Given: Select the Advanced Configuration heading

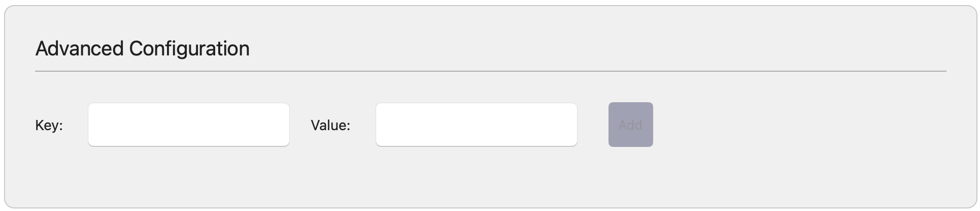Looking at the screenshot, I should 143,49.
